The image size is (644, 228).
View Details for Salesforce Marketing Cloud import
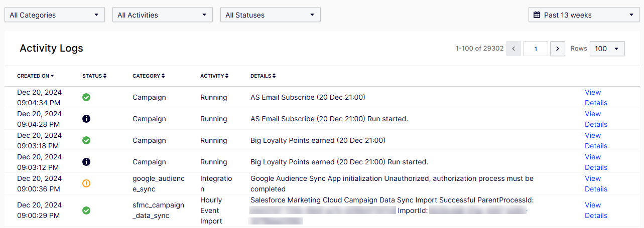click(x=596, y=210)
